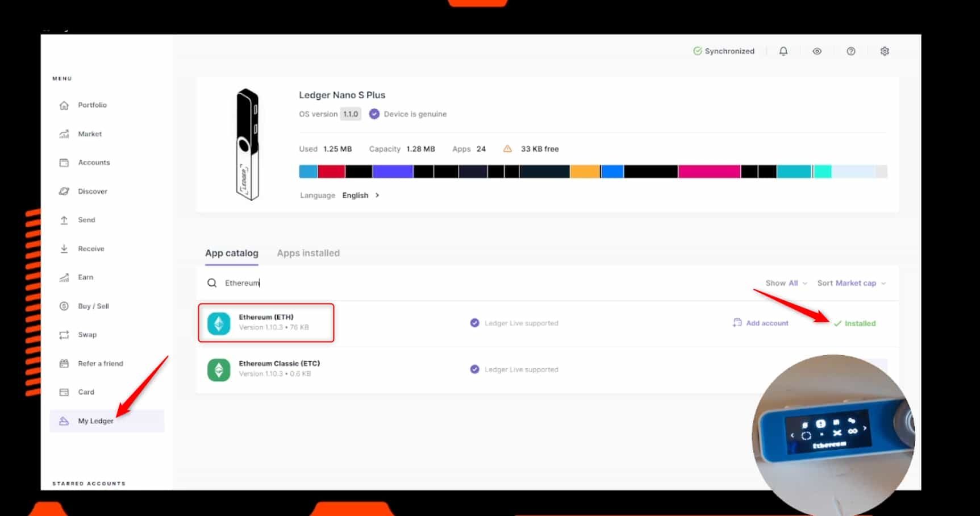The height and width of the screenshot is (516, 980).
Task: Toggle the eye icon to hide balances
Action: tap(817, 51)
